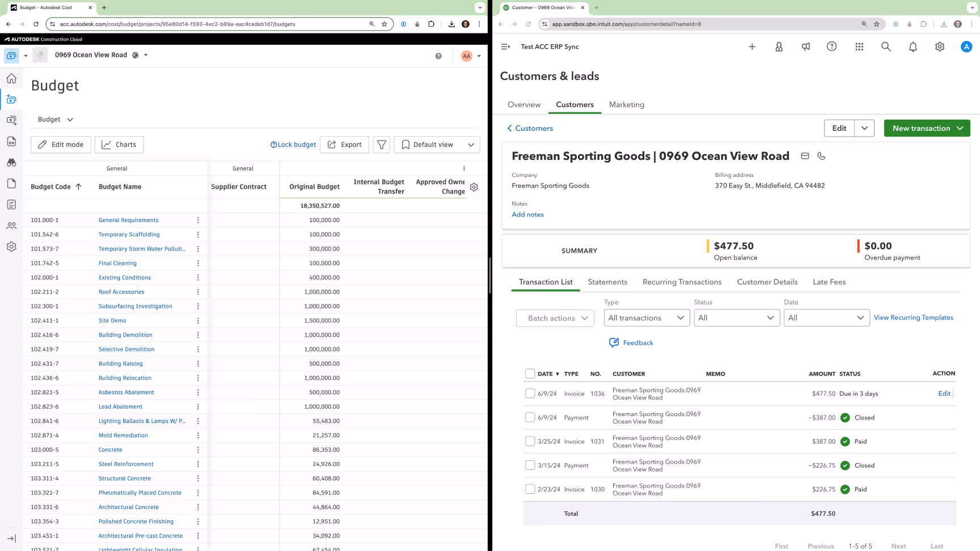Open QuickBooks apps grid icon
Screen dimensions: 980x551
coord(859,46)
